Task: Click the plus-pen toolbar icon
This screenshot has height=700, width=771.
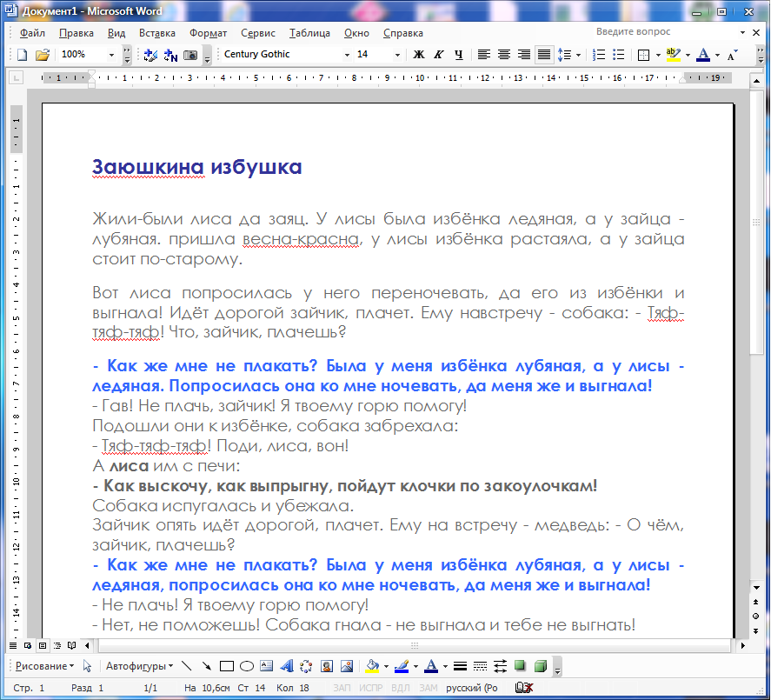Action: 150,55
